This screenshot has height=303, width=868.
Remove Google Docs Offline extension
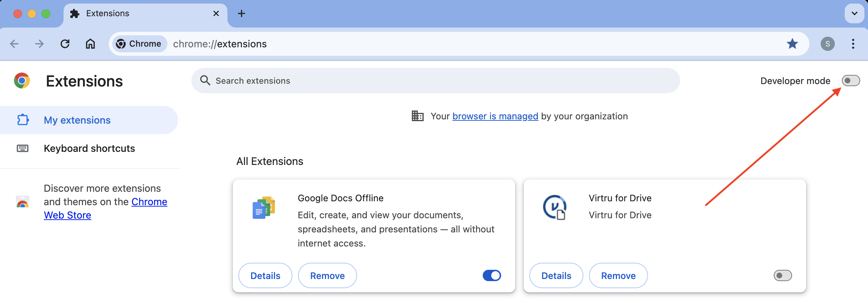pos(328,275)
